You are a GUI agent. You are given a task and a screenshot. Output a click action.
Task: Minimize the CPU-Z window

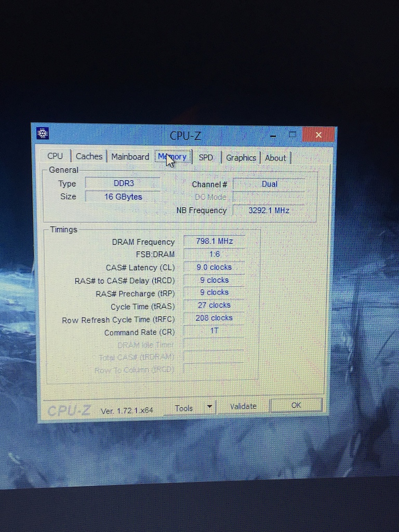click(273, 136)
